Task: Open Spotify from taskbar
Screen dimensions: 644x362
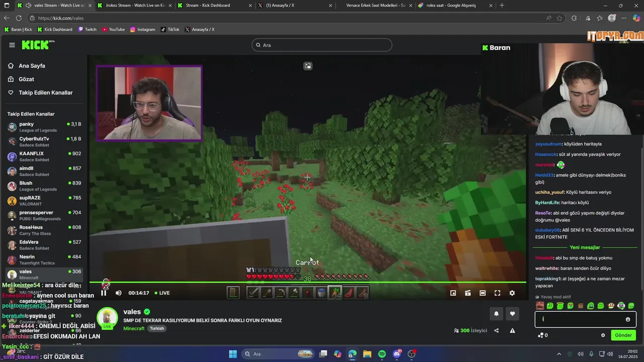Action: (x=382, y=354)
